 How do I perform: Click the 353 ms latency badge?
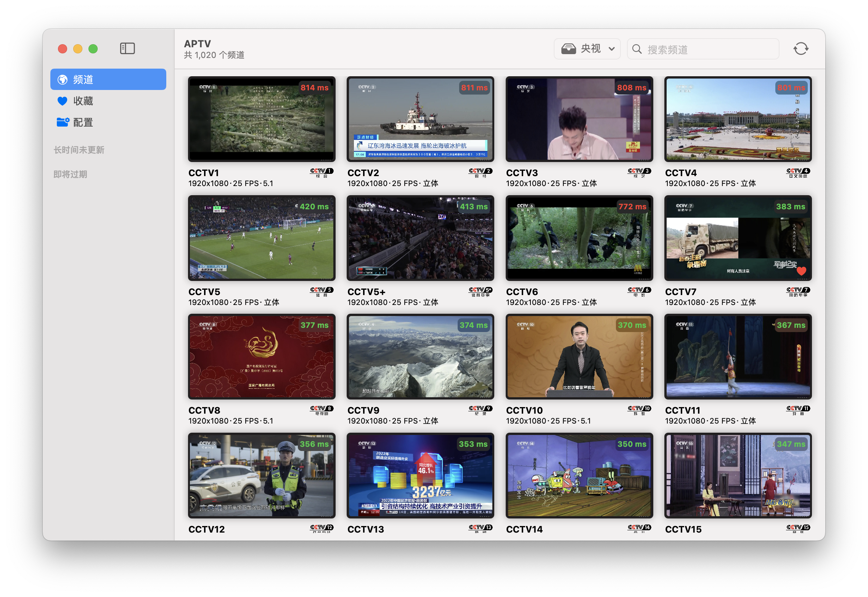pyautogui.click(x=473, y=444)
